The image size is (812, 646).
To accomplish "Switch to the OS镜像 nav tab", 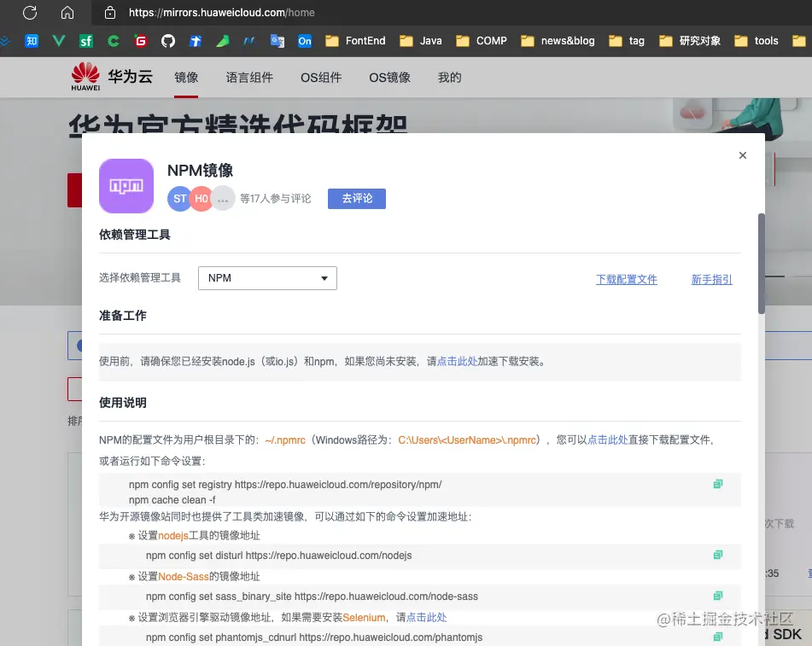I will [x=389, y=77].
